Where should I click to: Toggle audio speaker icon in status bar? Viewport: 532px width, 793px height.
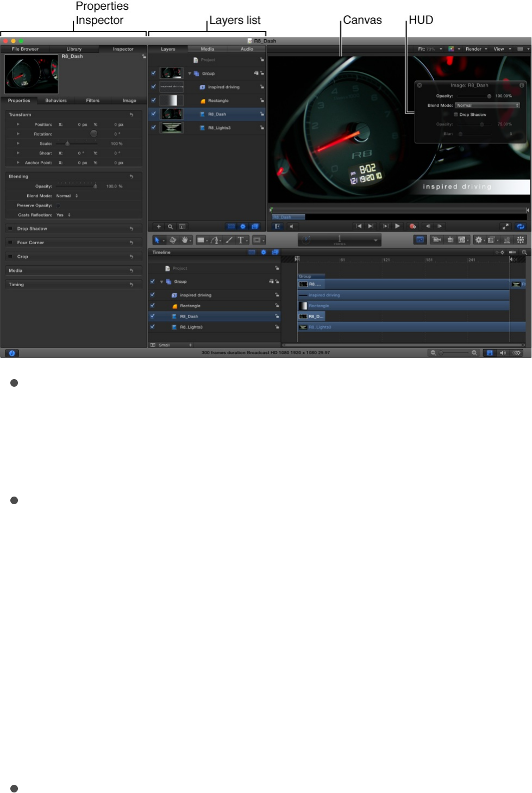coord(503,353)
